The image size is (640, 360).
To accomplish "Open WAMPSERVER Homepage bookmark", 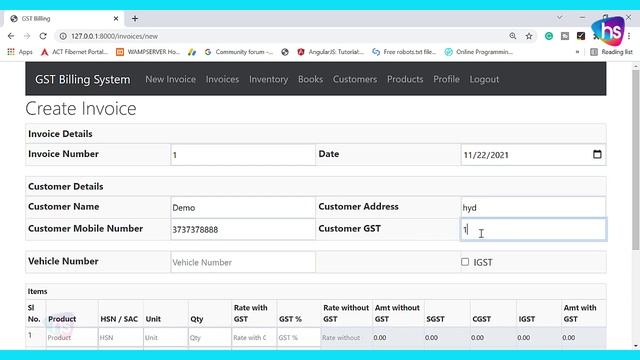I will [x=148, y=52].
